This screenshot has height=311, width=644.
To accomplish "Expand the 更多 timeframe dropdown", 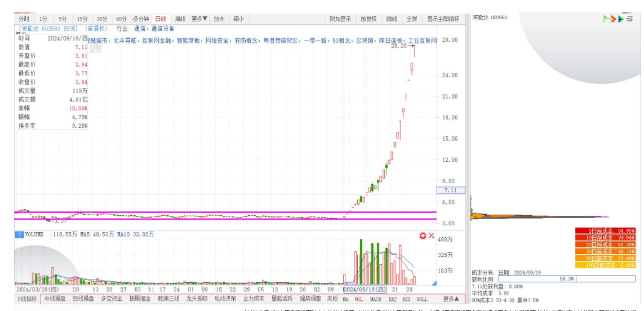I will point(199,19).
